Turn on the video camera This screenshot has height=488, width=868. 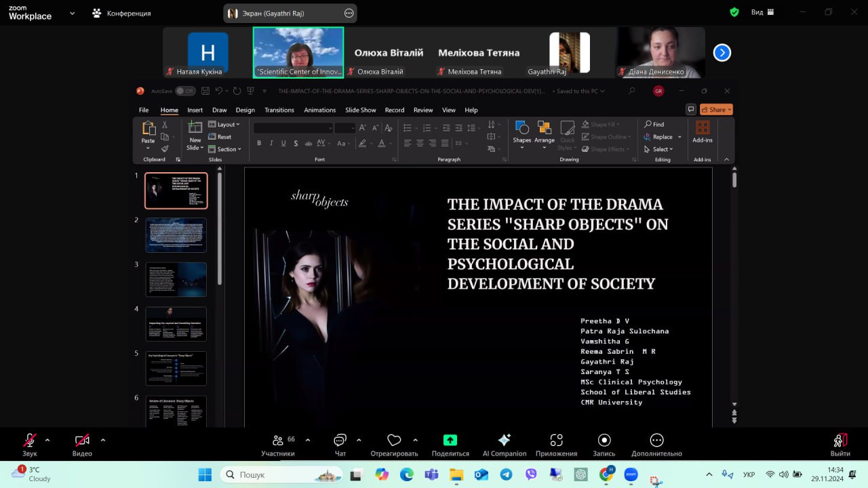[82, 441]
